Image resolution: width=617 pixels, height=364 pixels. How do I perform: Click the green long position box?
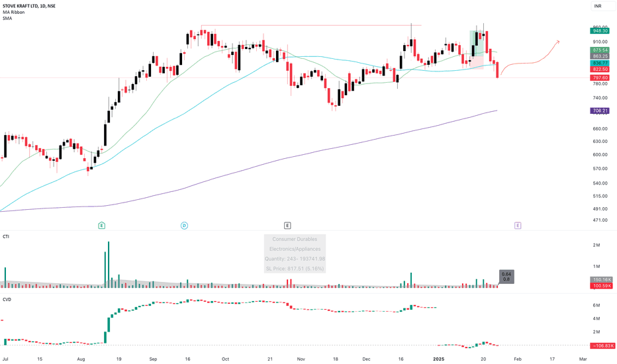pos(477,43)
